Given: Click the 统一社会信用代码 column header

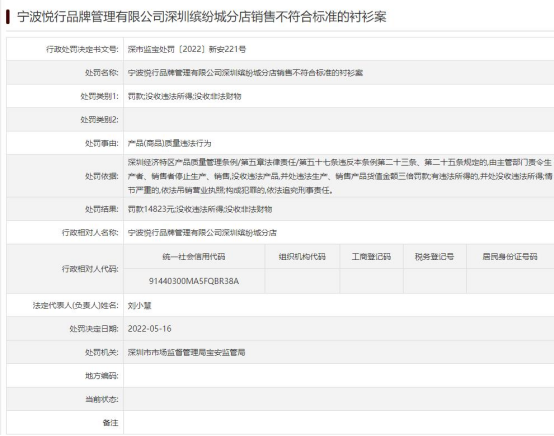Looking at the screenshot, I should click(x=194, y=257).
